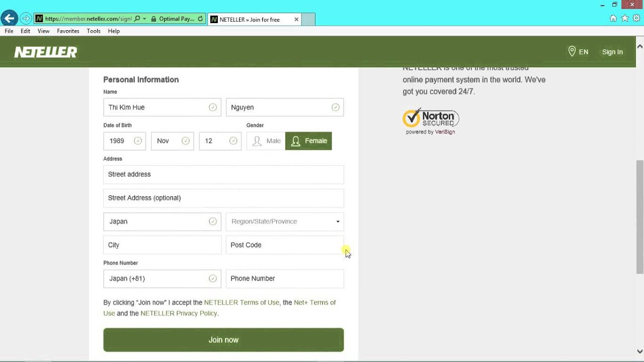
Task: Open the Favorites star icon
Action: (x=625, y=19)
